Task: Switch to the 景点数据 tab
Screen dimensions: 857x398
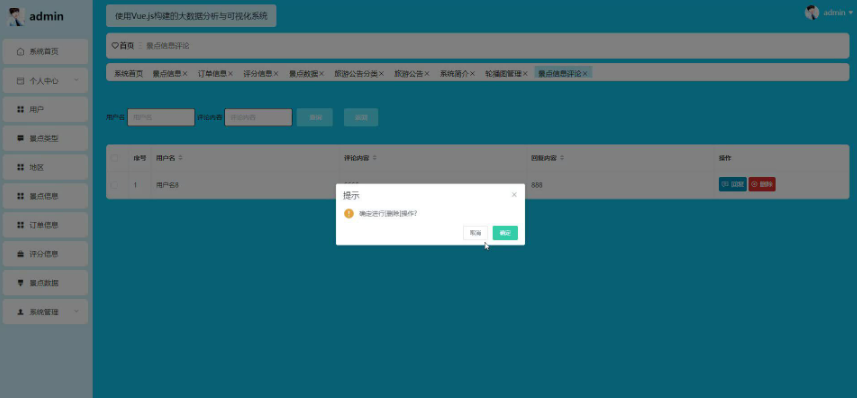Action: tap(303, 73)
